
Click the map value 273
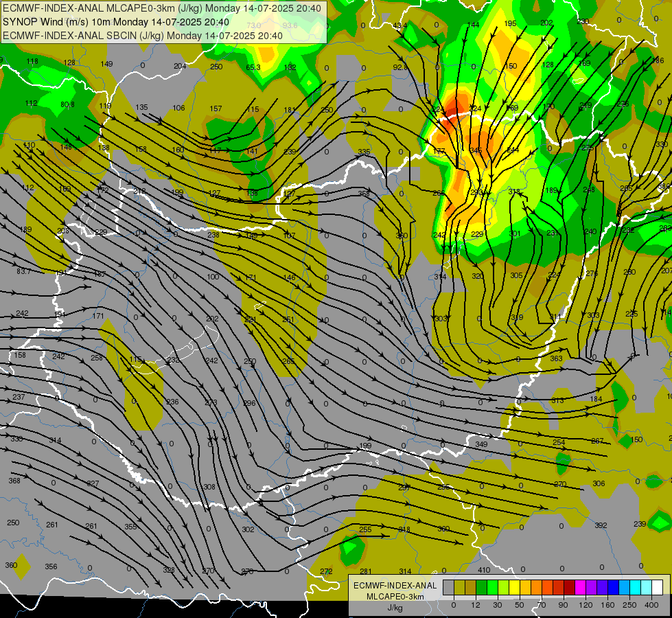(x=211, y=402)
